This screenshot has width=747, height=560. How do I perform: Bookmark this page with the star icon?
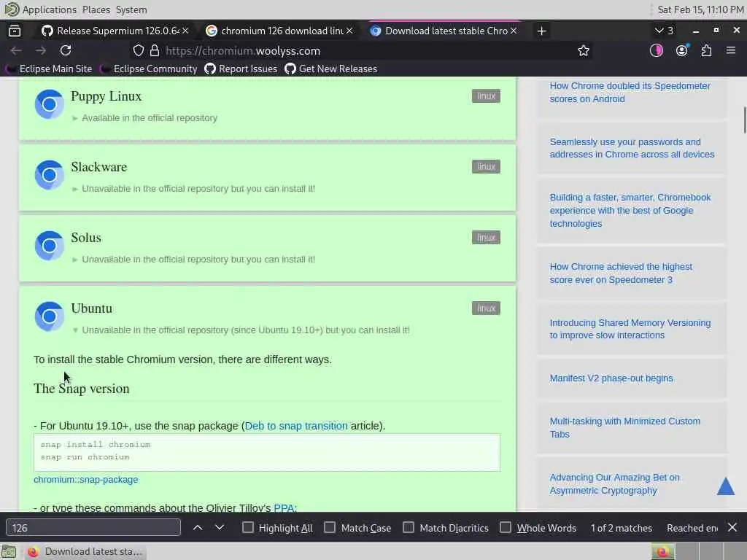pos(583,50)
